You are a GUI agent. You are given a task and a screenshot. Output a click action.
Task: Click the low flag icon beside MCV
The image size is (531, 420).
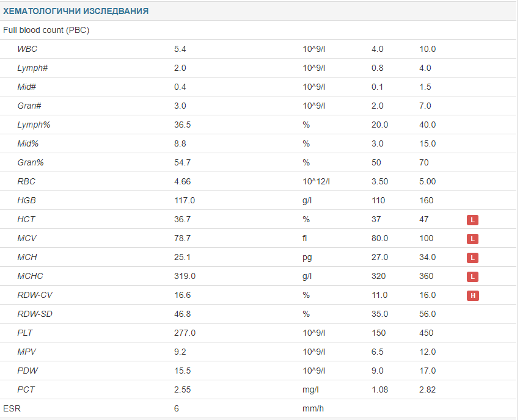(x=472, y=239)
